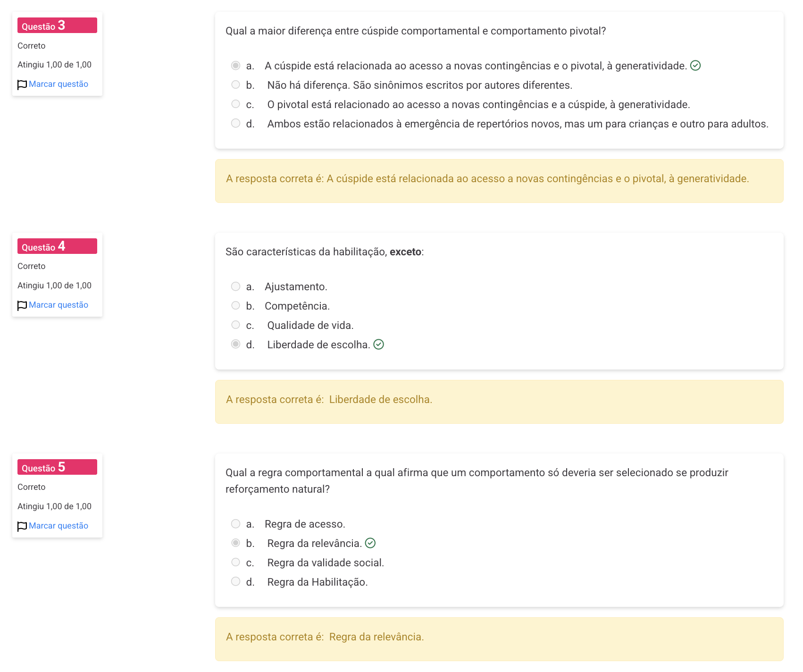Click the flag icon on Questão 5
The height and width of the screenshot is (672, 803).
tap(22, 527)
